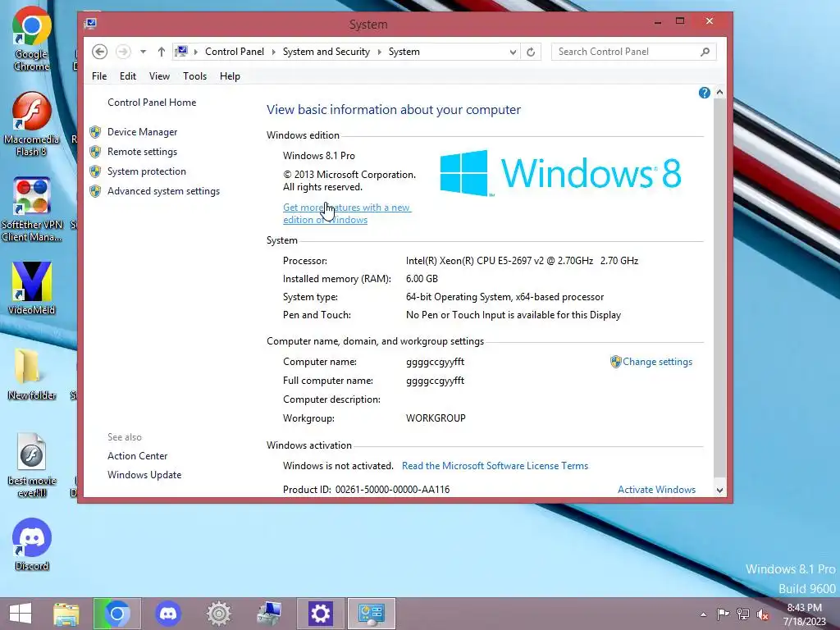Click scrollbar up arrow in System window
Viewport: 840px width, 630px height.
(x=719, y=92)
